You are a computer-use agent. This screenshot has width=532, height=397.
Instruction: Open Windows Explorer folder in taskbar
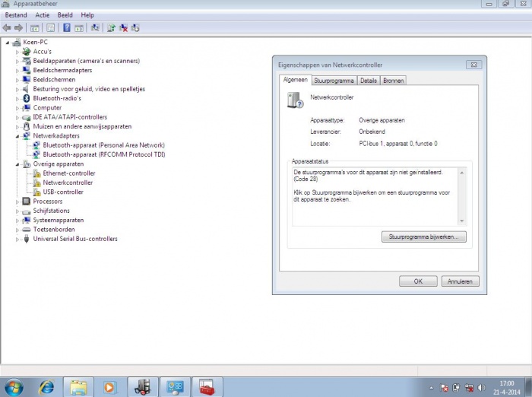coord(78,387)
